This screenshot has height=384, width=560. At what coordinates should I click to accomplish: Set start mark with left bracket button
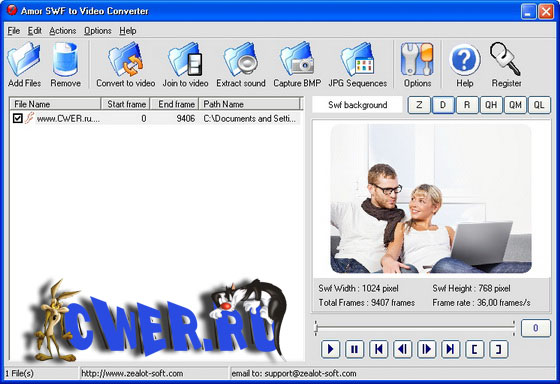pos(475,349)
